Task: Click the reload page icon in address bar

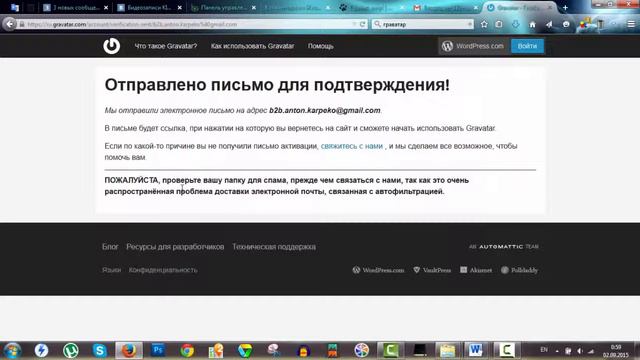Action: pyautogui.click(x=362, y=24)
